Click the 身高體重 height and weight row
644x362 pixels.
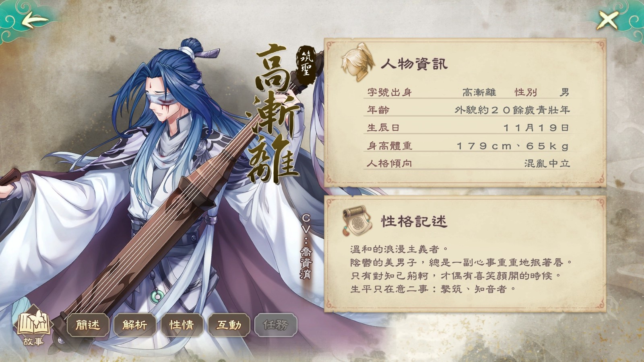click(468, 146)
